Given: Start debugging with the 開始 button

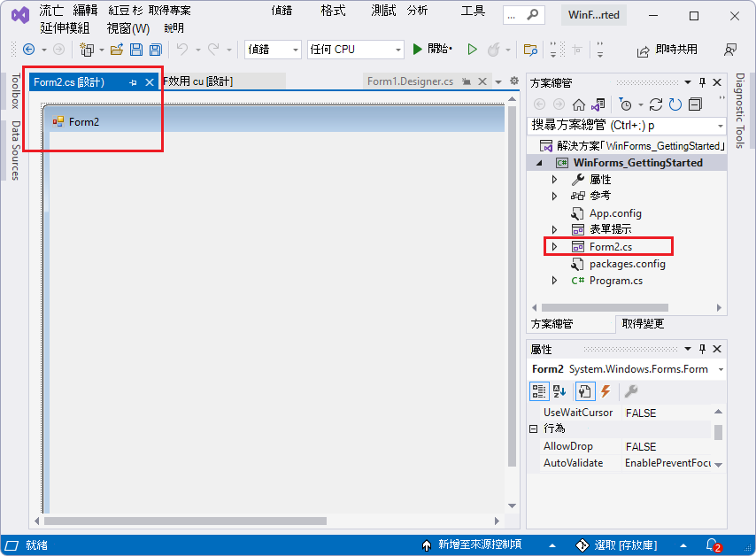Looking at the screenshot, I should (x=431, y=49).
